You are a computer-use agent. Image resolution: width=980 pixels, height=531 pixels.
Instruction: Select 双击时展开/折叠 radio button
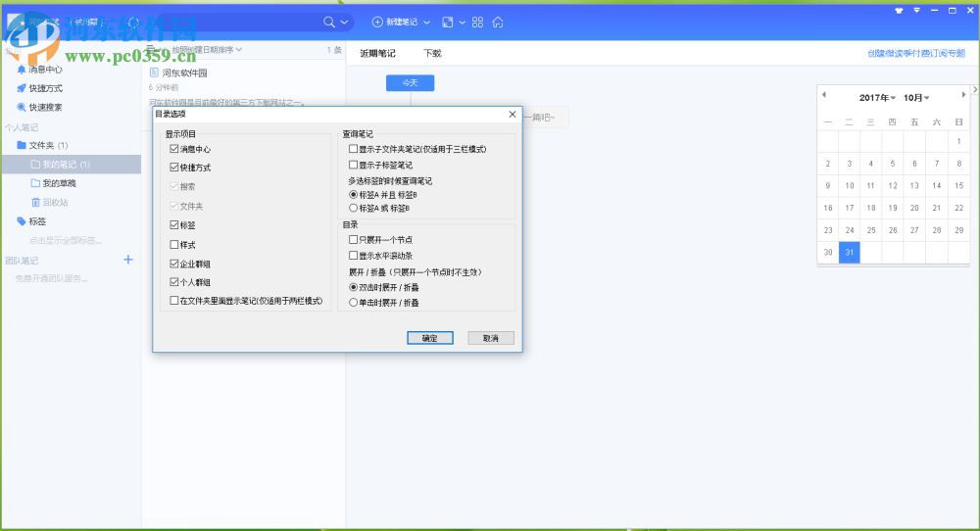(353, 287)
